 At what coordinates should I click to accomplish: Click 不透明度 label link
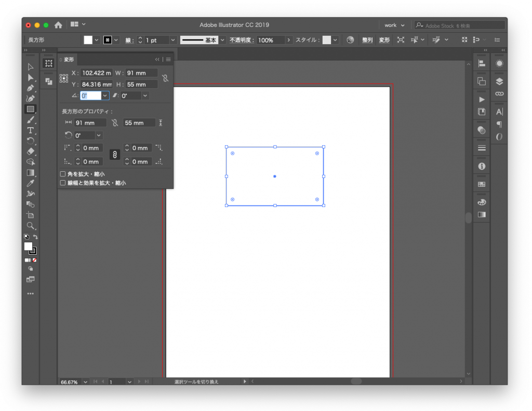click(241, 40)
